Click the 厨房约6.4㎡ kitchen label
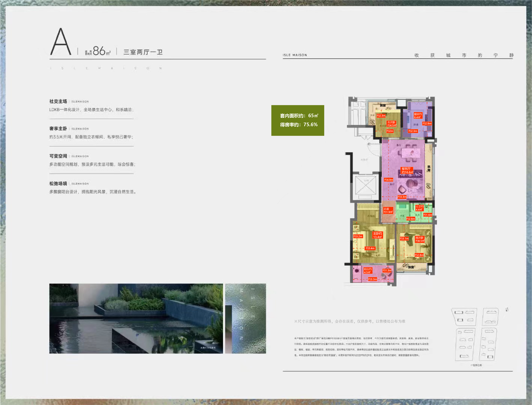This screenshot has height=405, width=532. [418, 115]
